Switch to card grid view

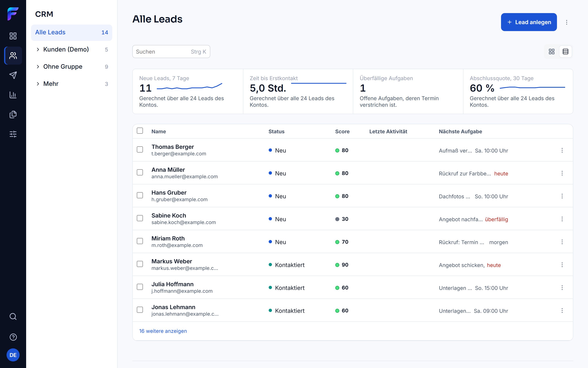(551, 52)
